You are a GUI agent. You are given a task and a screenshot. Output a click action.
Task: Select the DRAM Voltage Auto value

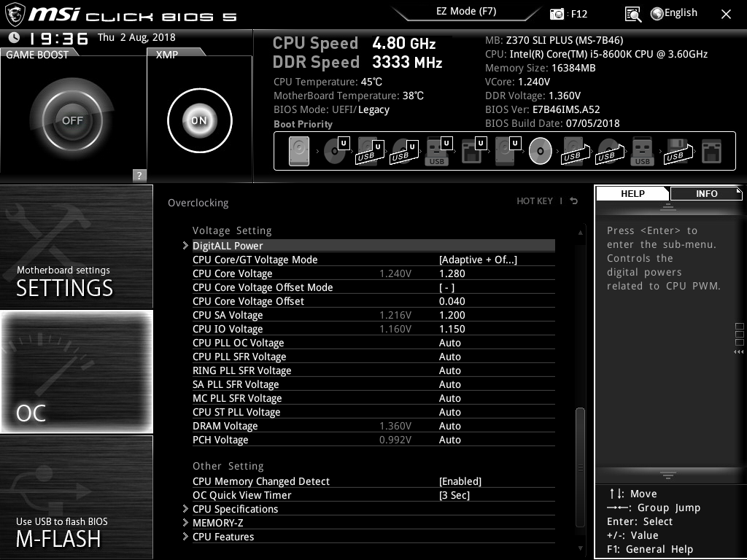449,426
